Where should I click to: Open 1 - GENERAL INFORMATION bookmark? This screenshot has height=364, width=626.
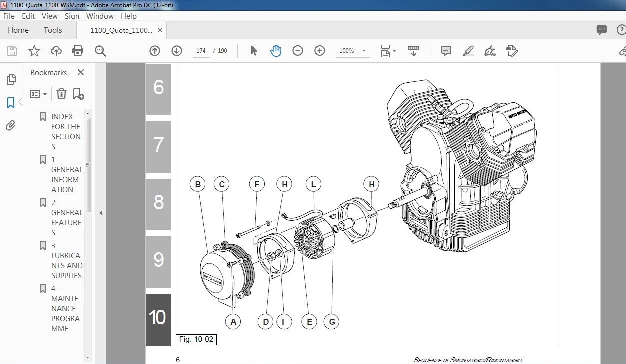[66, 174]
